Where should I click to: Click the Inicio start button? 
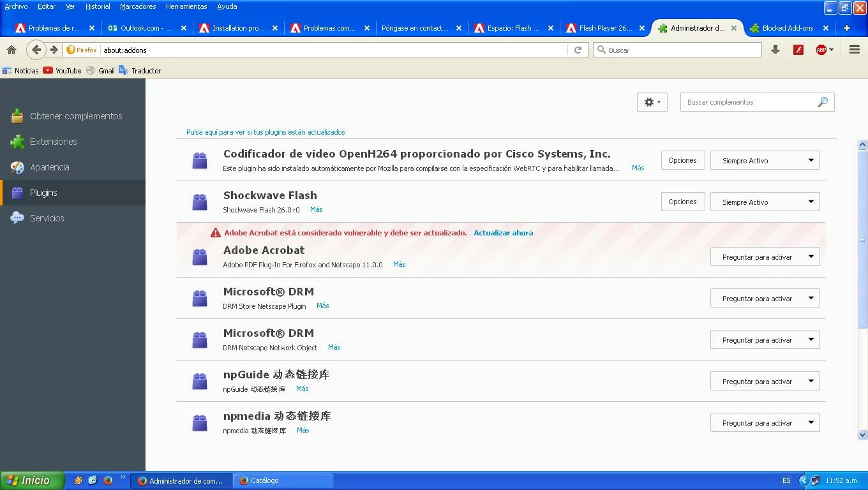pyautogui.click(x=32, y=480)
